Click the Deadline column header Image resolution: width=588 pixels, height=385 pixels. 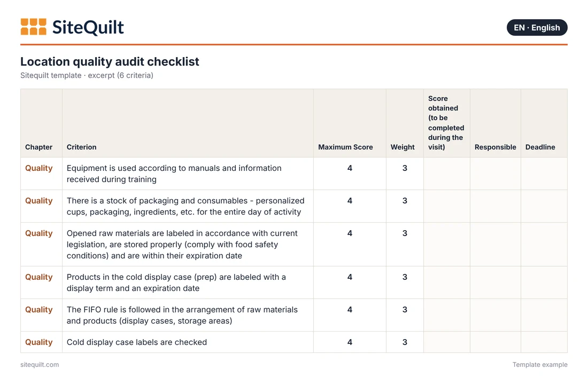[540, 147]
